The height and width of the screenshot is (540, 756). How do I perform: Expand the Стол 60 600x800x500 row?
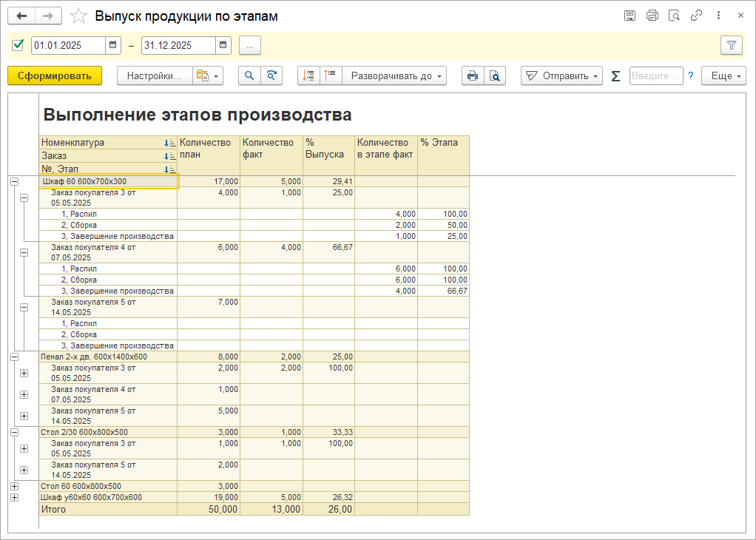coord(15,487)
